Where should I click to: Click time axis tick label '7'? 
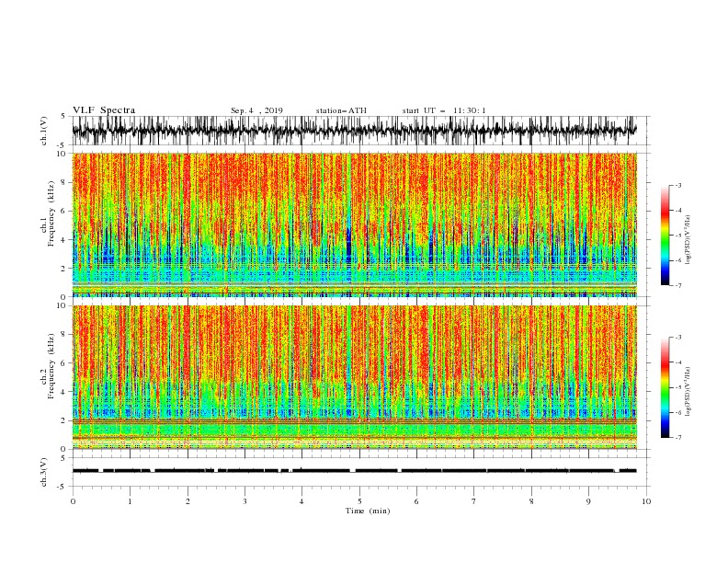point(474,501)
